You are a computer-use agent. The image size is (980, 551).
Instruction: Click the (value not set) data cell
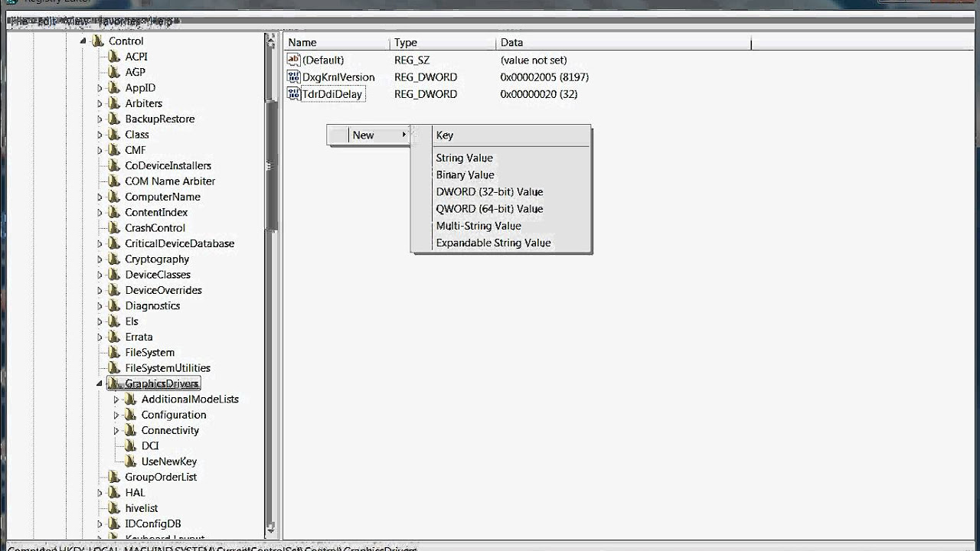pyautogui.click(x=534, y=60)
